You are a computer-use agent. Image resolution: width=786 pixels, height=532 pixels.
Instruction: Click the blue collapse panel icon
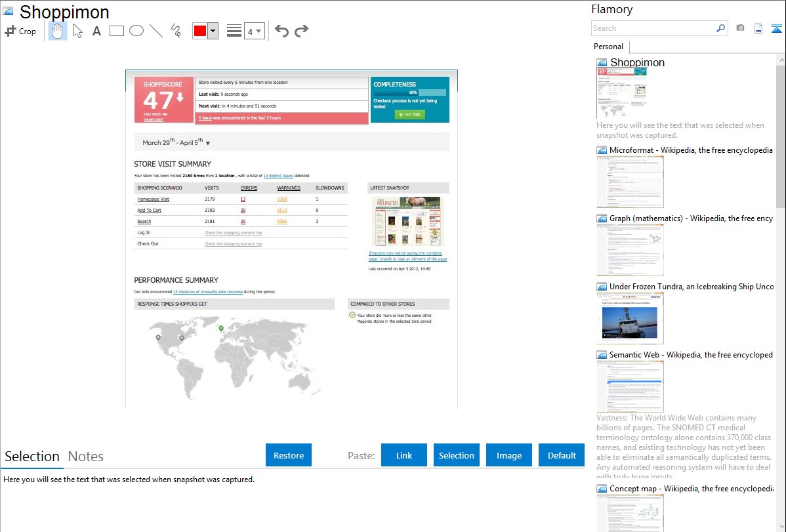tap(777, 28)
